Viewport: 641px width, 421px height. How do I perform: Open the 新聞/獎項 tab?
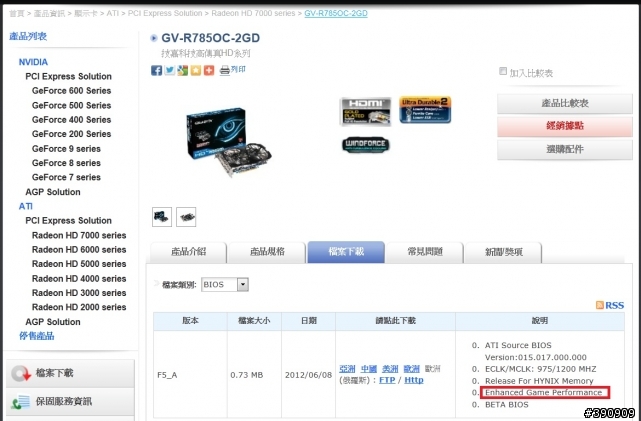coord(504,252)
